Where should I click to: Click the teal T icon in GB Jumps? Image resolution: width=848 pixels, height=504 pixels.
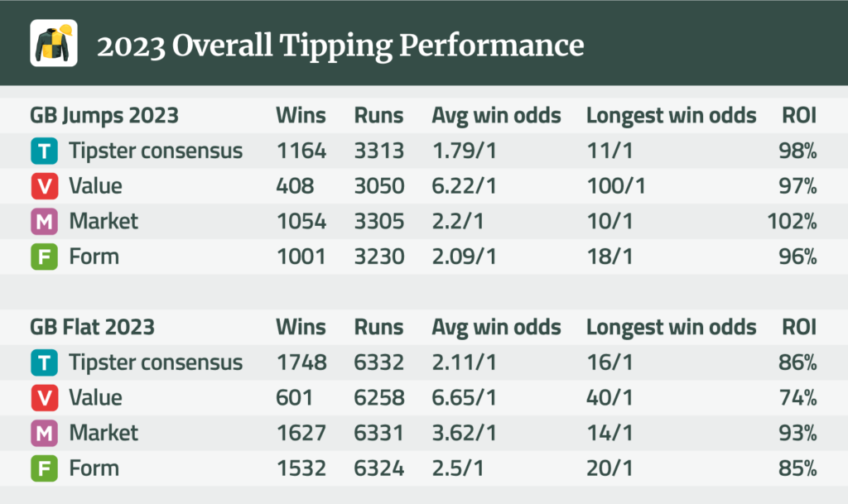tap(45, 151)
